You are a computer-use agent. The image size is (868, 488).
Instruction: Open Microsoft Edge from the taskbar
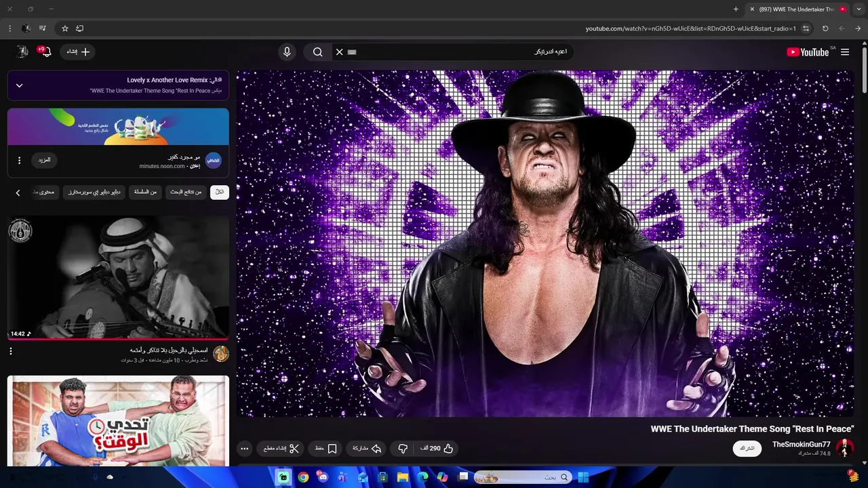(x=423, y=477)
